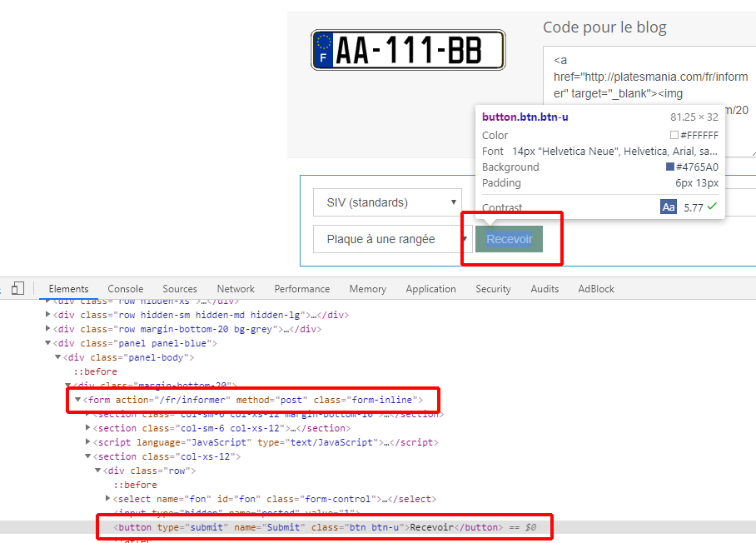Toggle the device toolbar icon in DevTools
The height and width of the screenshot is (543, 756).
point(17,288)
